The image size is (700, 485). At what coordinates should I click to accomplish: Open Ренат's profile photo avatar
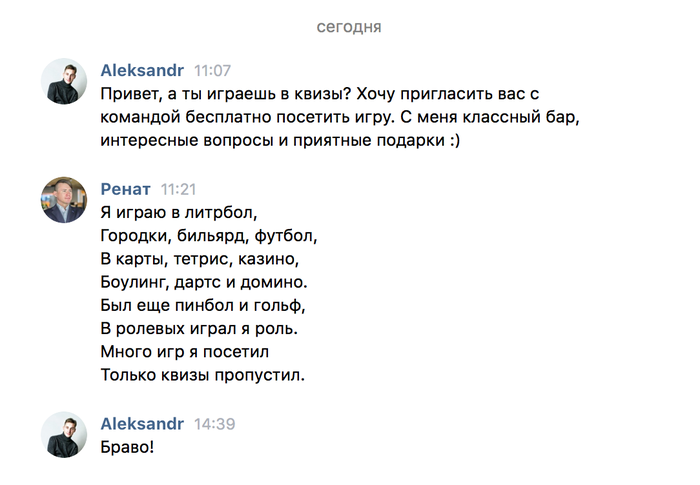63,199
